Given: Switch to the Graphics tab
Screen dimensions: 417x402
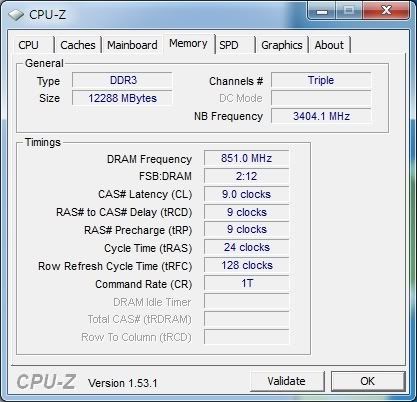Looking at the screenshot, I should click(x=282, y=45).
